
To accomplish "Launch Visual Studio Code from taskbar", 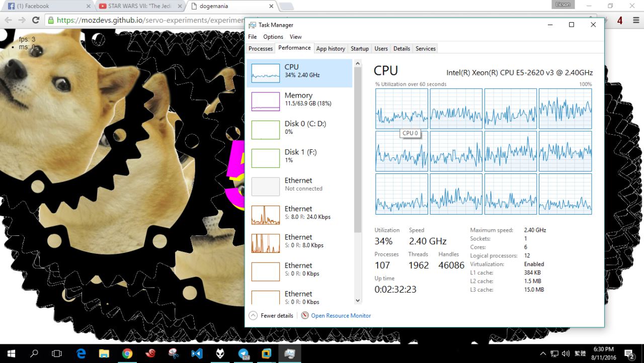I will (x=197, y=353).
